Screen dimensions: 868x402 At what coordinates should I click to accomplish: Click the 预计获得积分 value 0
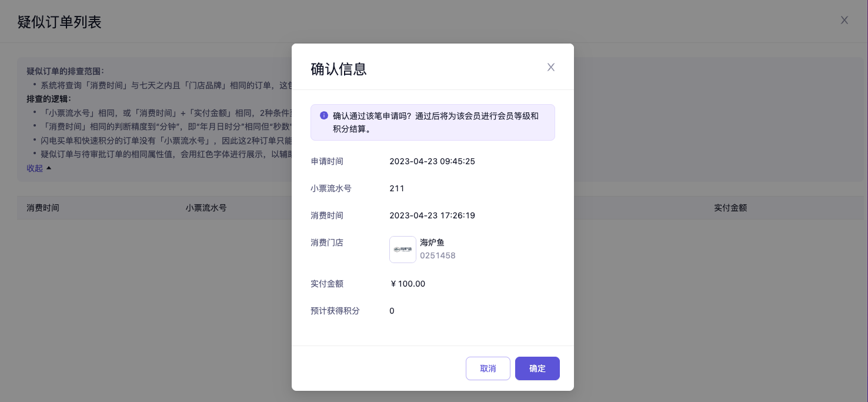392,311
